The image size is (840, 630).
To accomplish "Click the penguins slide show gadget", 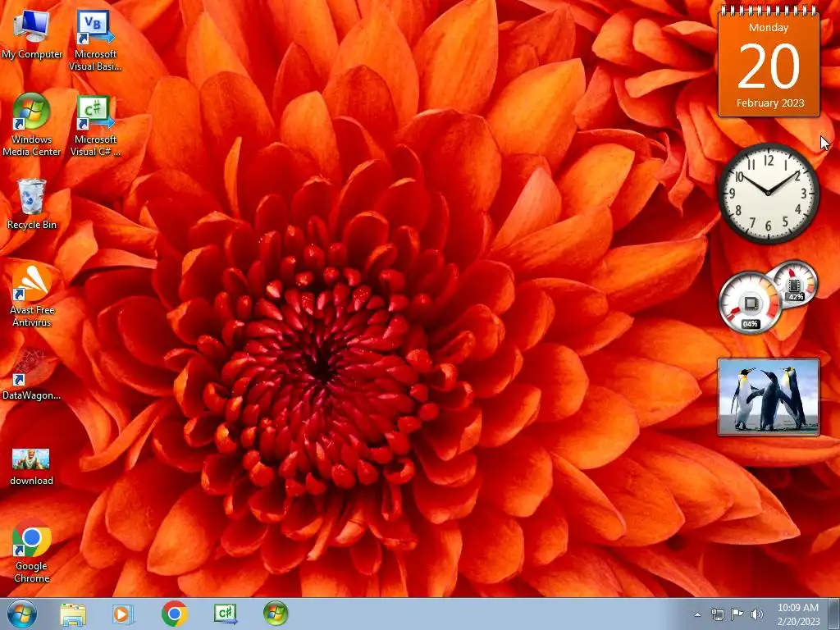I will pyautogui.click(x=768, y=397).
